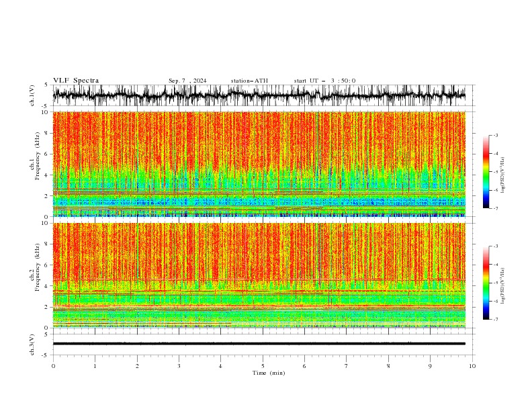Click the "Time (min)" axis label
Image resolution: width=532 pixels, height=411 pixels.
(x=269, y=373)
